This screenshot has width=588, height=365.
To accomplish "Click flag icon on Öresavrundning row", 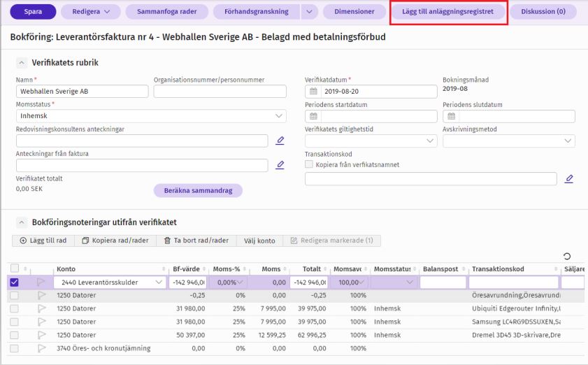I will coord(42,296).
